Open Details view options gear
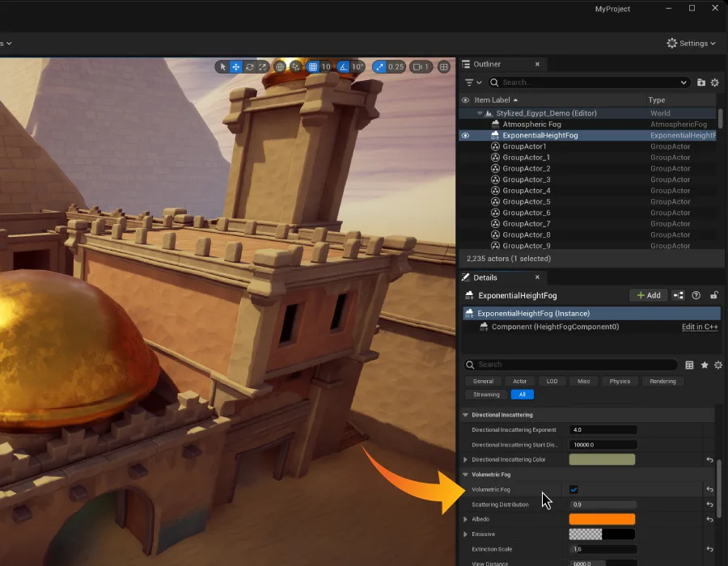This screenshot has width=728, height=566. click(x=718, y=365)
